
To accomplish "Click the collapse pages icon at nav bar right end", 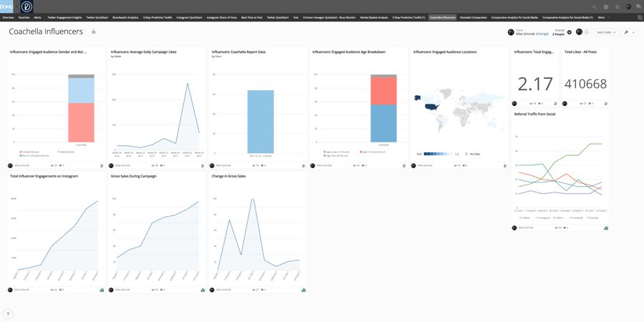I will tap(640, 18).
